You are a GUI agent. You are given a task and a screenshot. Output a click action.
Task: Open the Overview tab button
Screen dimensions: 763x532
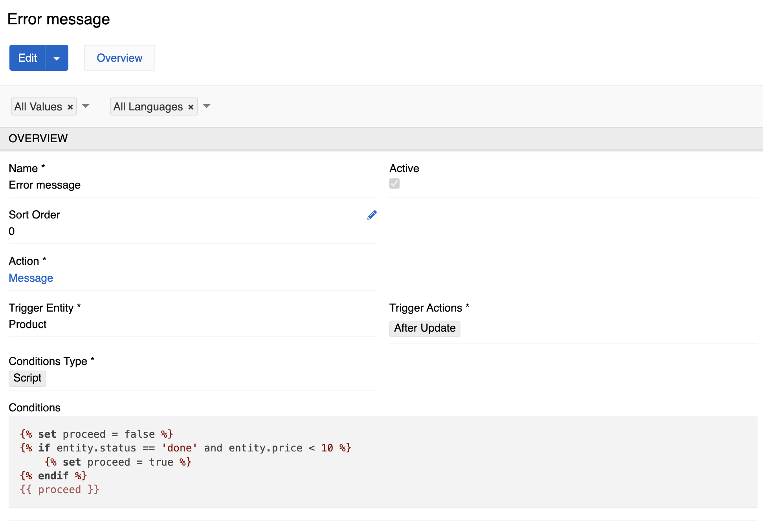tap(119, 58)
